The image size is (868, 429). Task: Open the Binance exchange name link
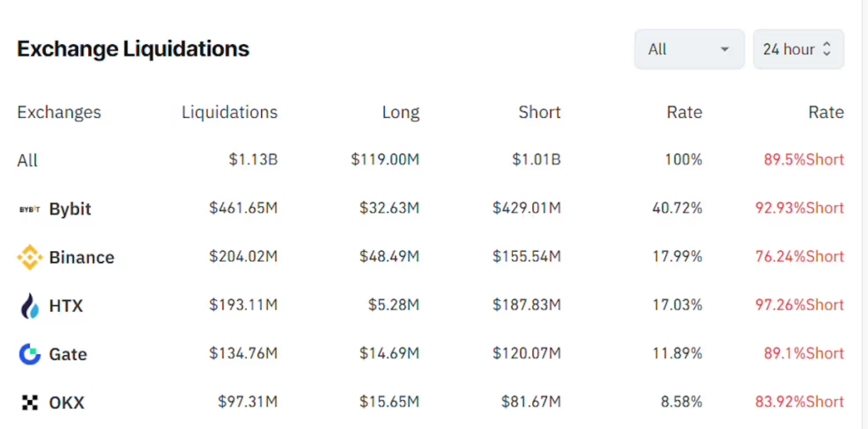[81, 258]
